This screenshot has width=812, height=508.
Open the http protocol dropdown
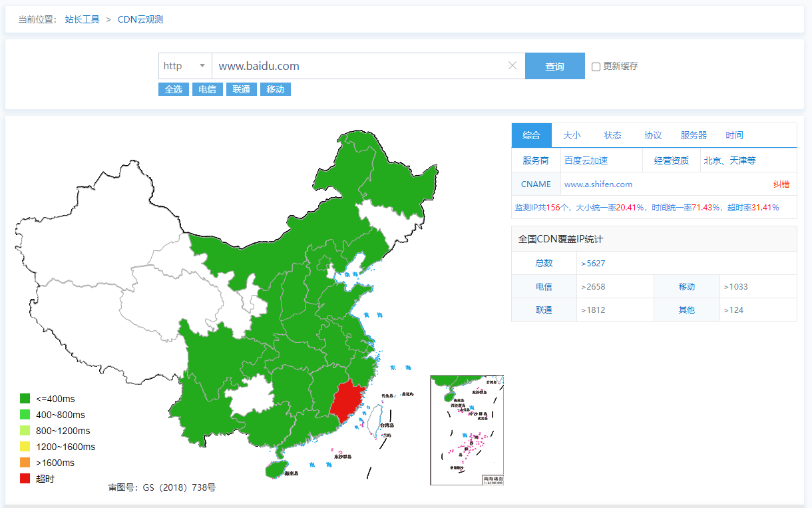pyautogui.click(x=185, y=66)
